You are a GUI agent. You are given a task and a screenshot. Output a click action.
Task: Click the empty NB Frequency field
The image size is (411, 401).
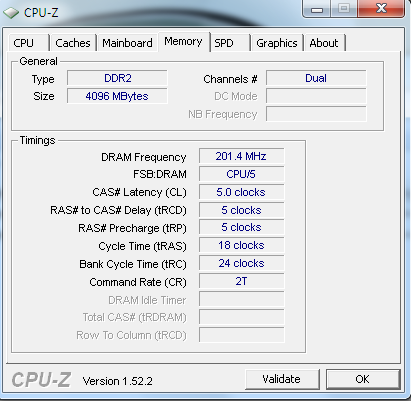tap(316, 114)
